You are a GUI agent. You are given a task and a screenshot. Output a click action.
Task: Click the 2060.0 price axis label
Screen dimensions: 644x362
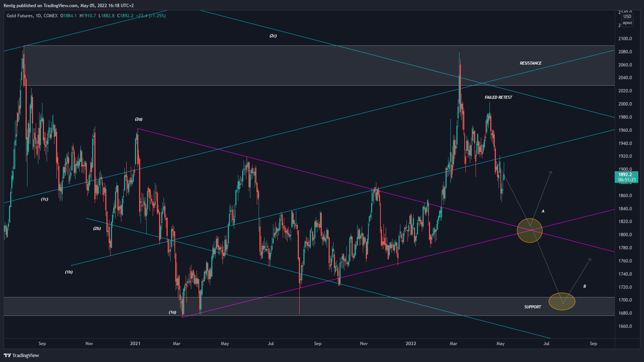coord(625,65)
